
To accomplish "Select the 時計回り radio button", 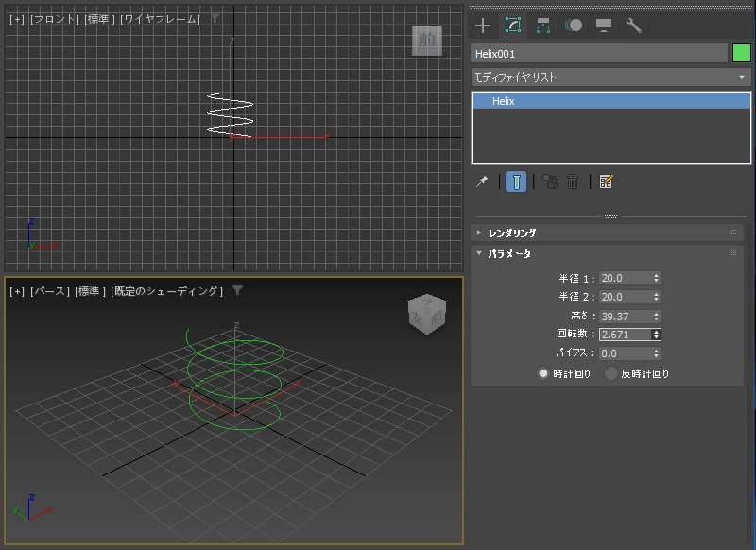I will 543,373.
